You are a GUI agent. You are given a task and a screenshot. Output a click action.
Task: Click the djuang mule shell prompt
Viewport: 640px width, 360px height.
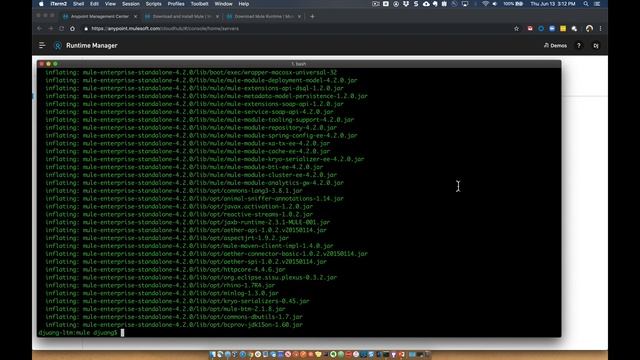click(x=78, y=333)
